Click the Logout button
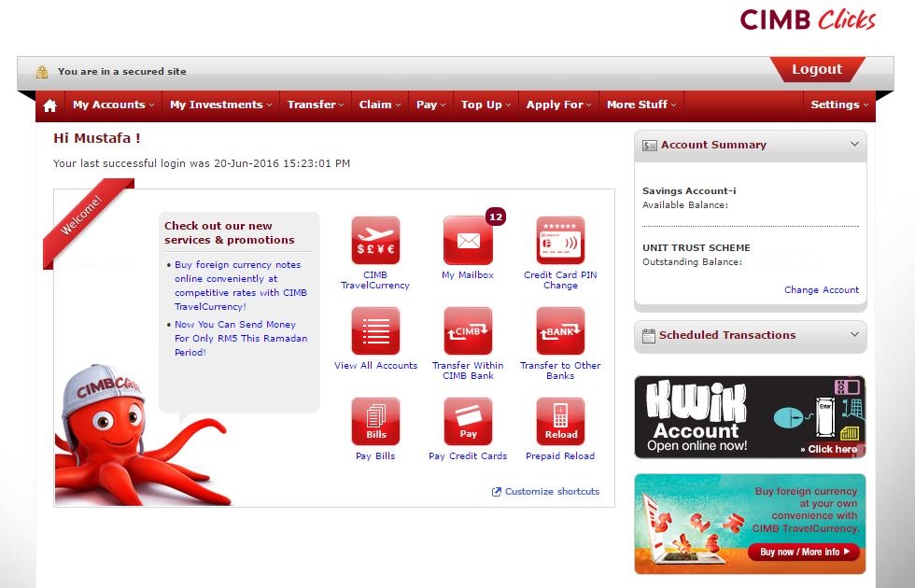Viewport: 915px width, 588px height. point(817,69)
